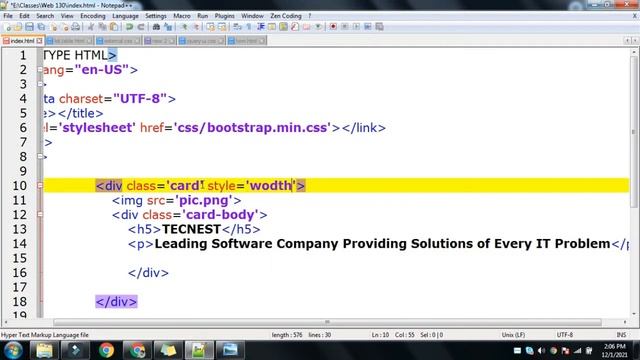
Task: Open the Function List panel icon
Action: [x=295, y=27]
